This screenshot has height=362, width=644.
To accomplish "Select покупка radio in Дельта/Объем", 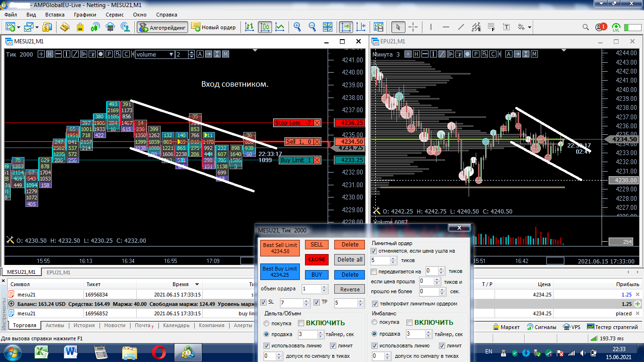I will pyautogui.click(x=266, y=323).
